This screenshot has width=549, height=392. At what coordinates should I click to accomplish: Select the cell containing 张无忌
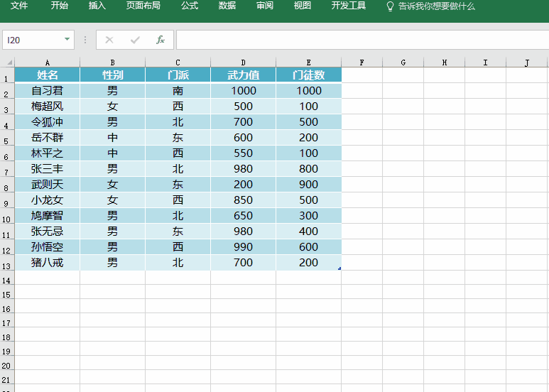coord(48,232)
